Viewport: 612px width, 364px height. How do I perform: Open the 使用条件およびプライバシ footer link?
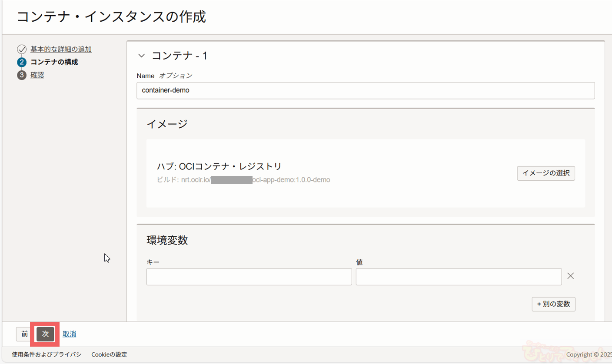pyautogui.click(x=47, y=354)
